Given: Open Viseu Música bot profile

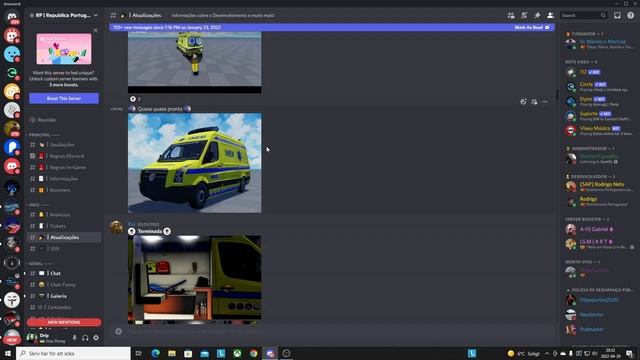Looking at the screenshot, I should (x=599, y=131).
